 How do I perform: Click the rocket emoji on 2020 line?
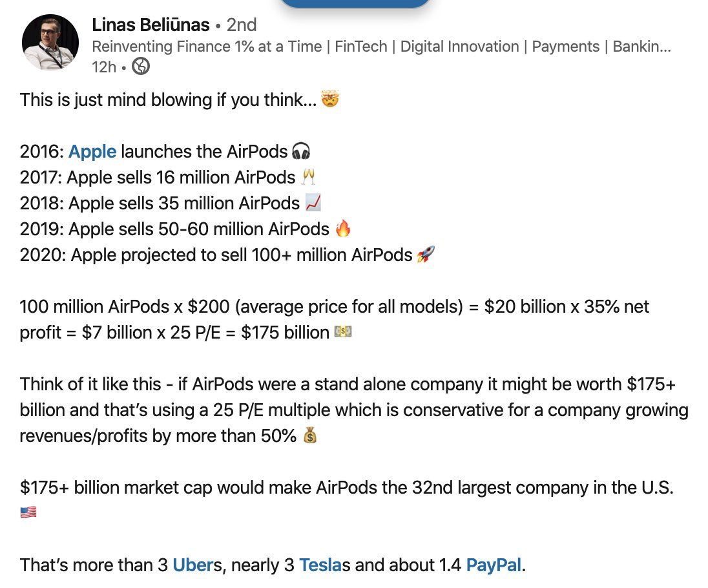pos(426,254)
